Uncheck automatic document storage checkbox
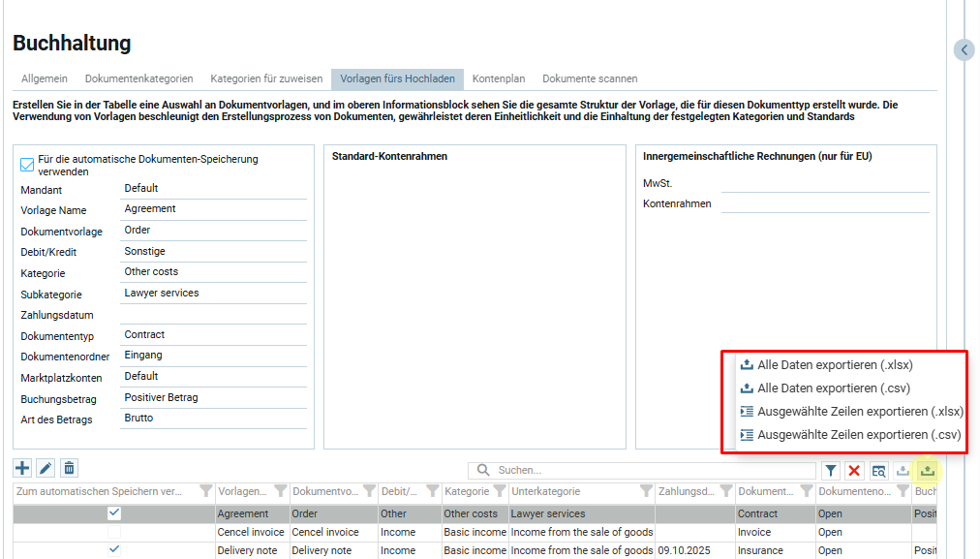The width and height of the screenshot is (980, 559). [x=27, y=166]
